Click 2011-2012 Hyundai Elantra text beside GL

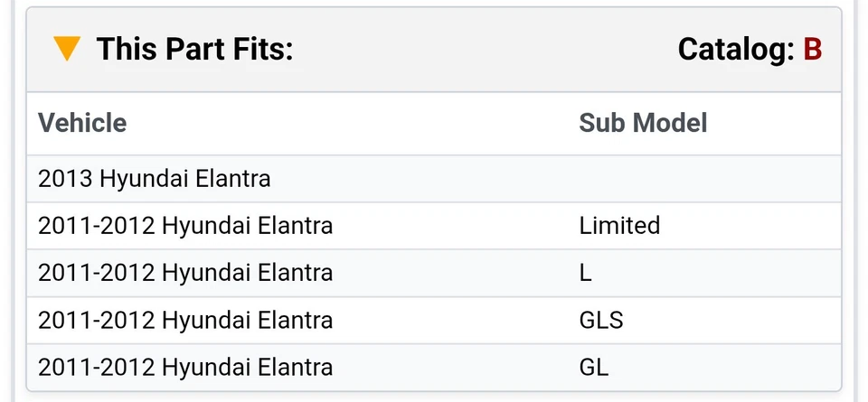tap(185, 367)
